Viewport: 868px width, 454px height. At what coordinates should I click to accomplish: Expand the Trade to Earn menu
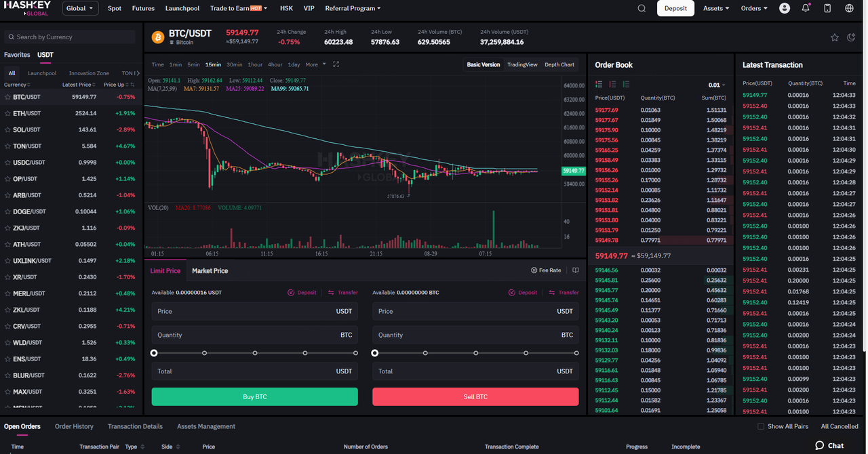pos(239,8)
